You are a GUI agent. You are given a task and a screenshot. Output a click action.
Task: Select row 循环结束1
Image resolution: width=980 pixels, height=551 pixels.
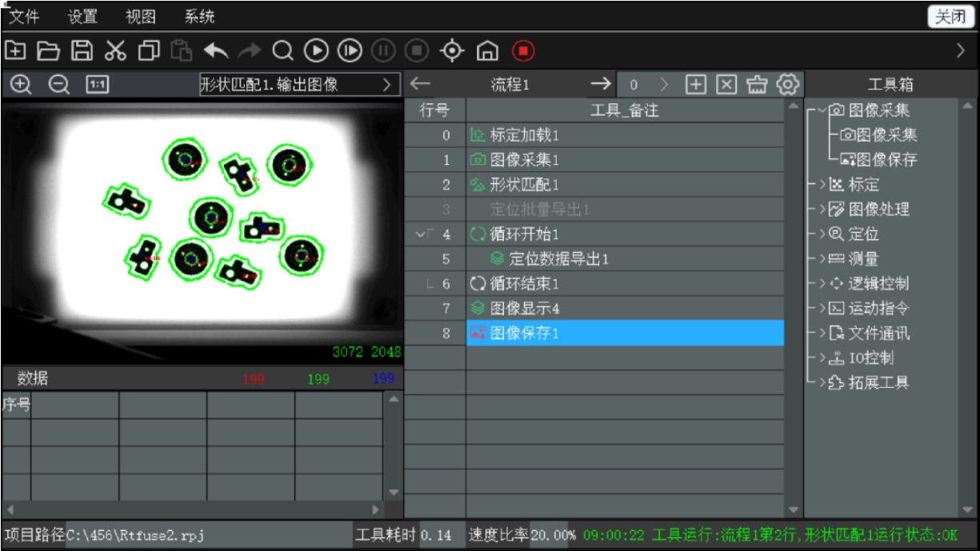pos(625,284)
